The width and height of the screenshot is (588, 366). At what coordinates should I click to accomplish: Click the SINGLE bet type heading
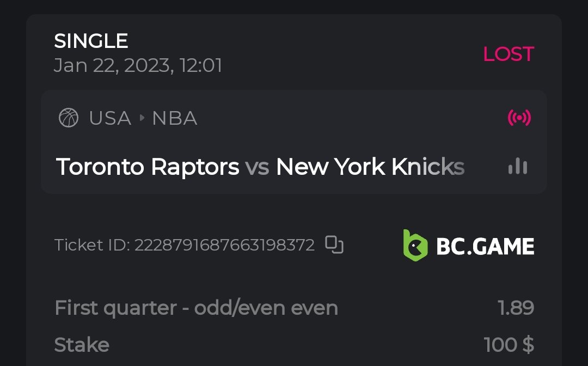tap(91, 41)
